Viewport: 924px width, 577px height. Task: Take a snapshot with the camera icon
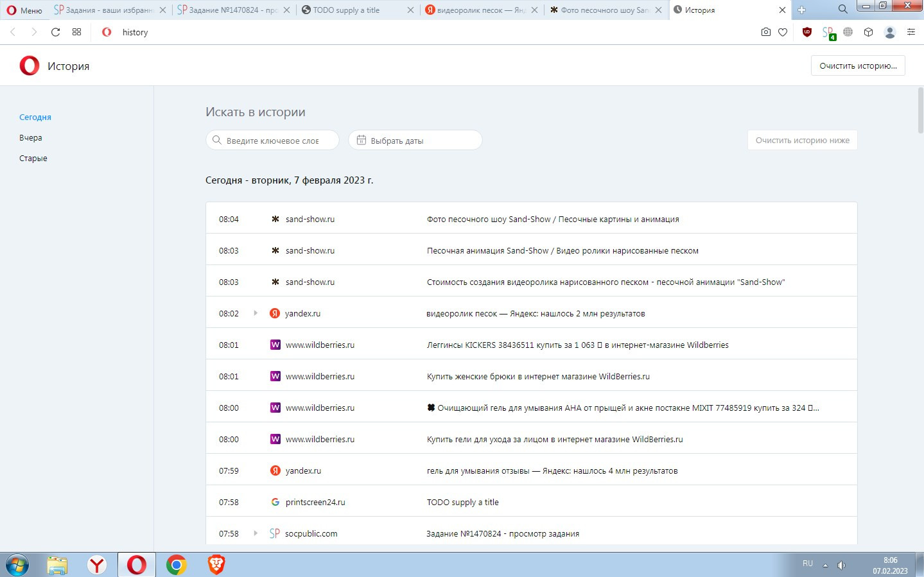coord(765,32)
